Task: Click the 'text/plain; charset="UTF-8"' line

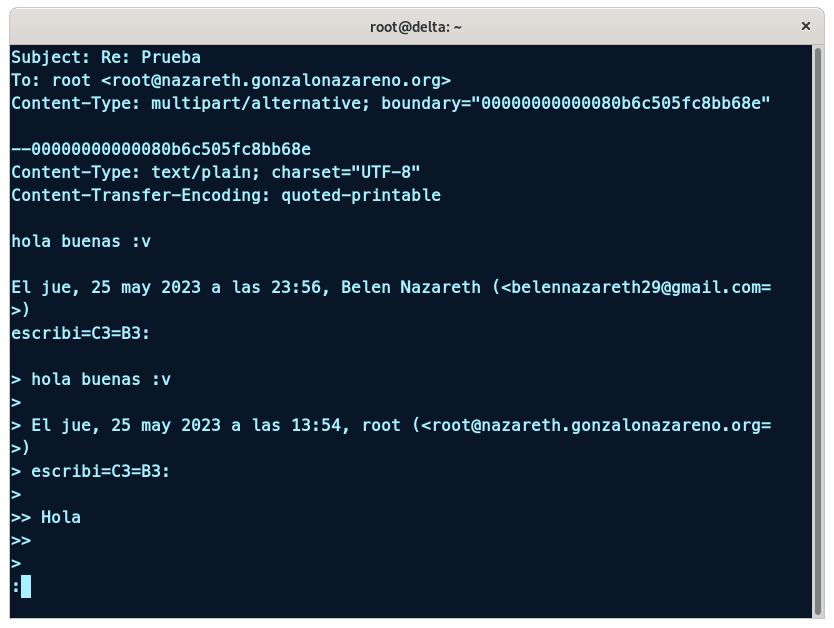Action: point(216,172)
